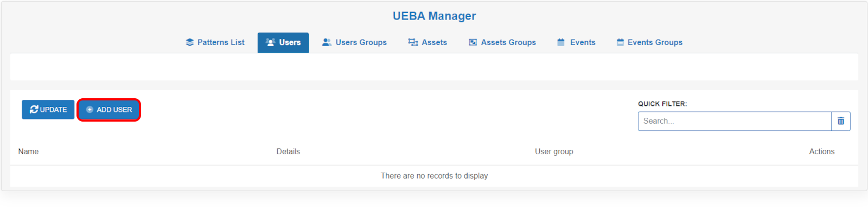Screen dimensions: 868x209
Task: Click the ADD USER button
Action: 109,110
